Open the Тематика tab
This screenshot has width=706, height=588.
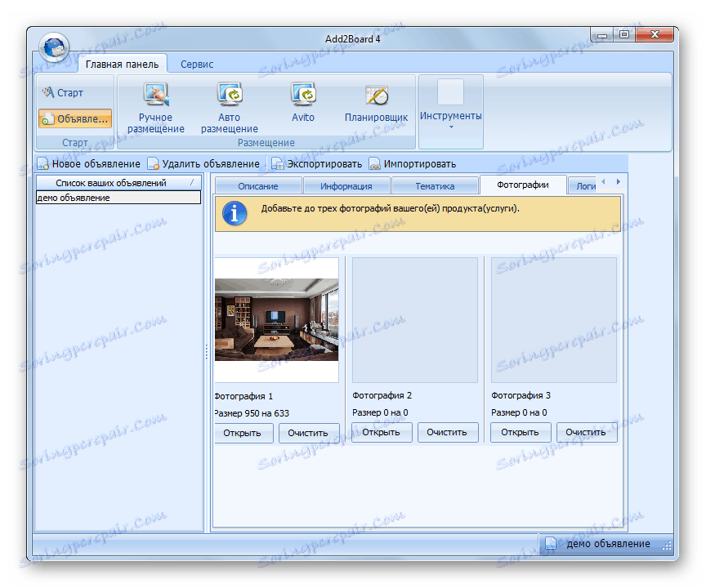(435, 186)
